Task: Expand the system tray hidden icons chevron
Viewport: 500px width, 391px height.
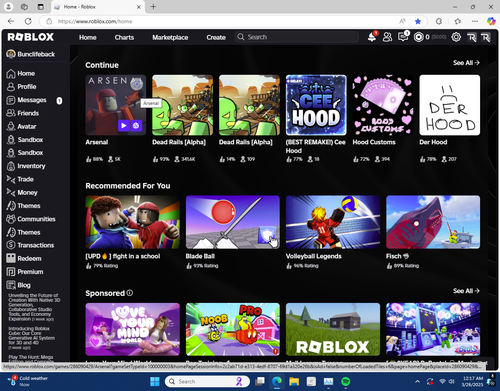Action: coord(417,381)
